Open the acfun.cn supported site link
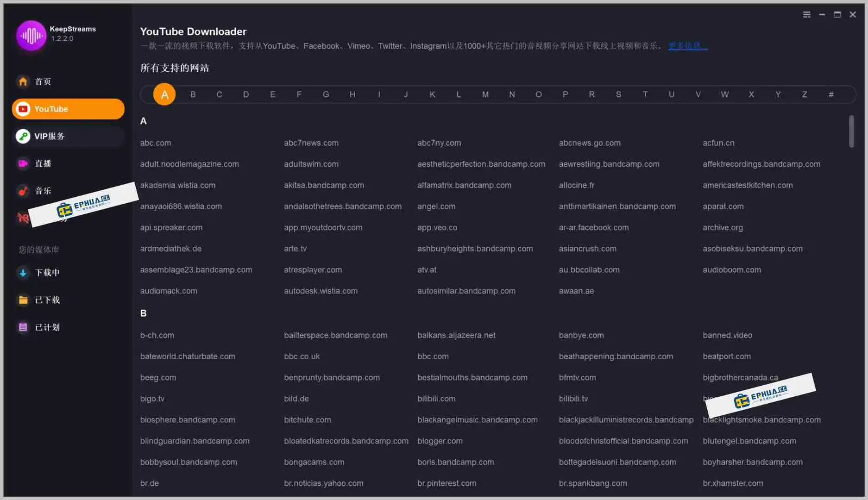Image resolution: width=868 pixels, height=500 pixels. [718, 143]
